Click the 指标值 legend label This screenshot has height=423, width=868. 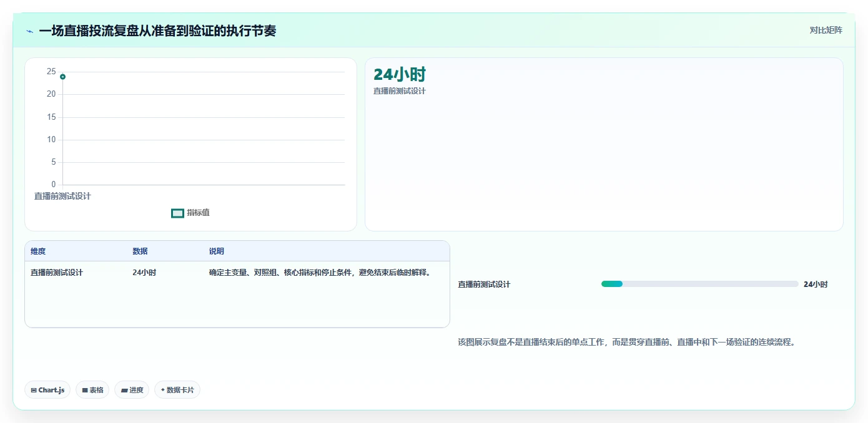[x=198, y=213]
